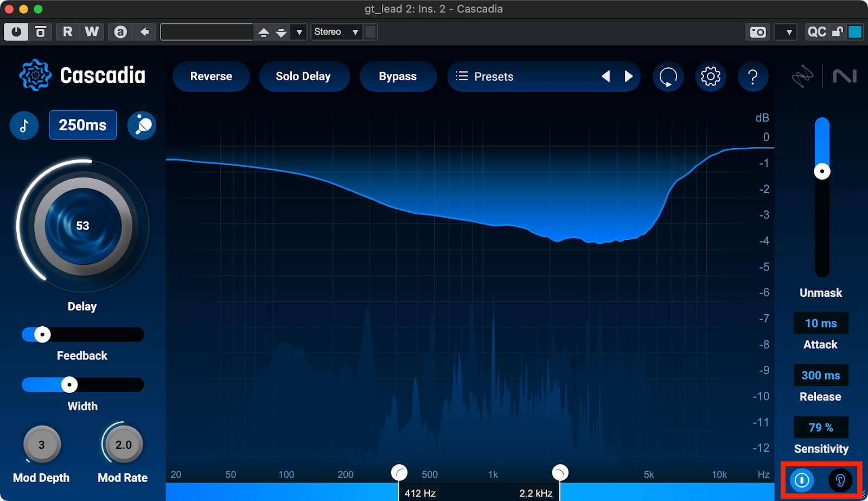
Task: Select next preset right arrow
Action: tap(629, 77)
